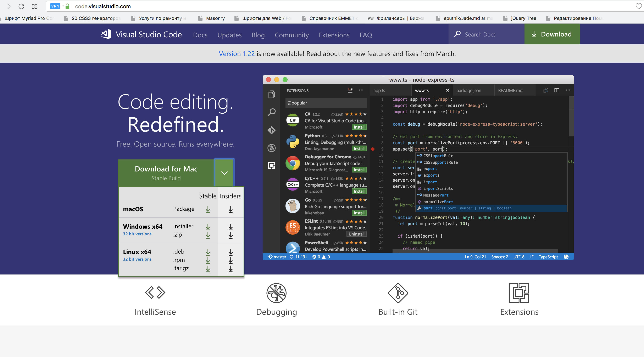The height and width of the screenshot is (357, 644).
Task: Click the green lock security icon
Action: pyautogui.click(x=67, y=6)
